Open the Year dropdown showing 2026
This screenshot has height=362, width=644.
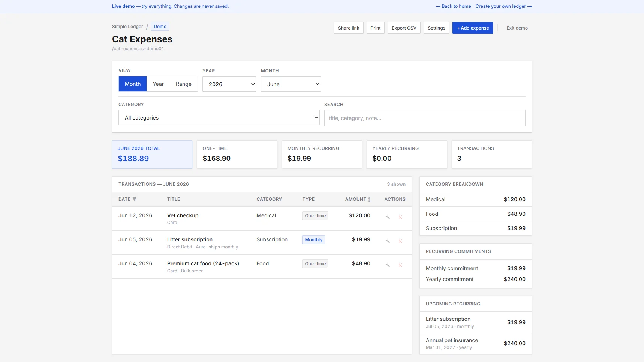click(x=229, y=84)
